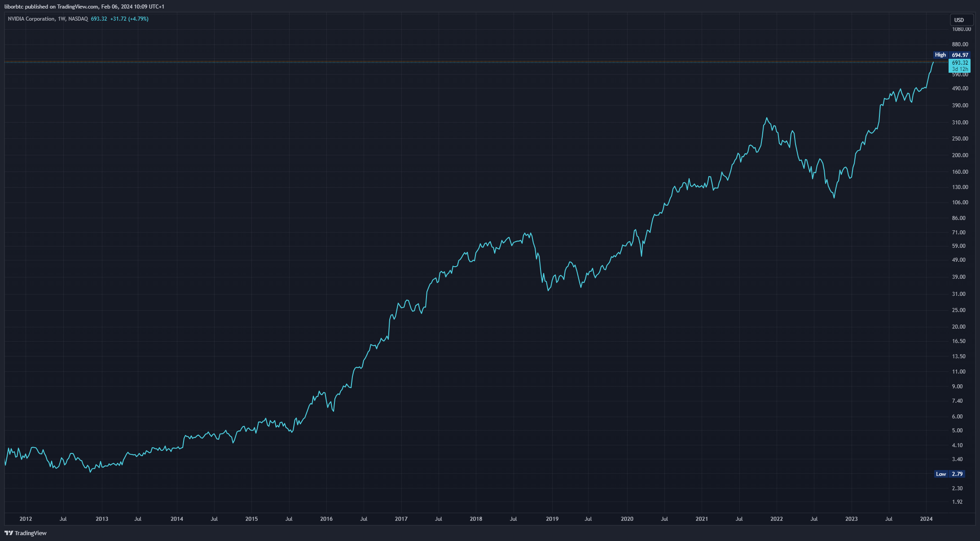This screenshot has height=541, width=980.
Task: Click the 9.00 price axis label
Action: [957, 387]
